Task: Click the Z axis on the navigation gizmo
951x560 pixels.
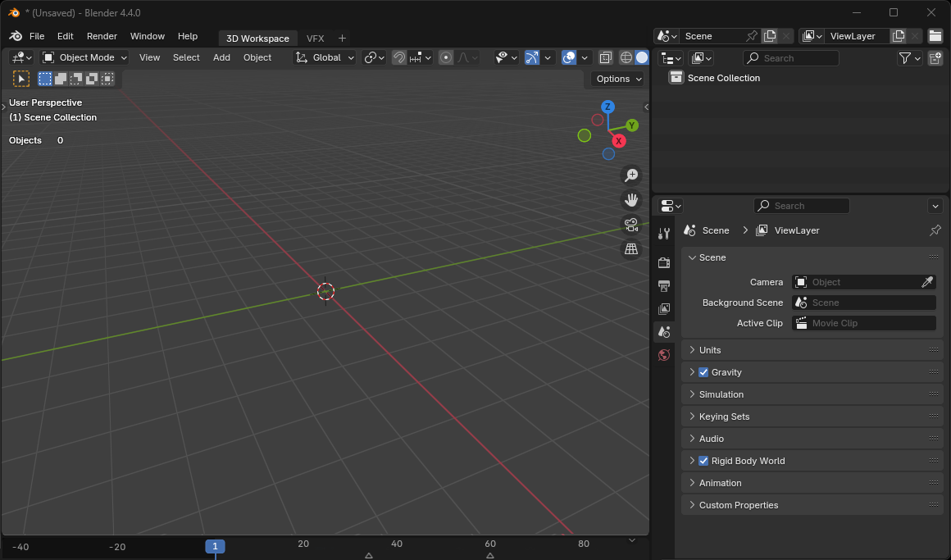Action: [607, 107]
